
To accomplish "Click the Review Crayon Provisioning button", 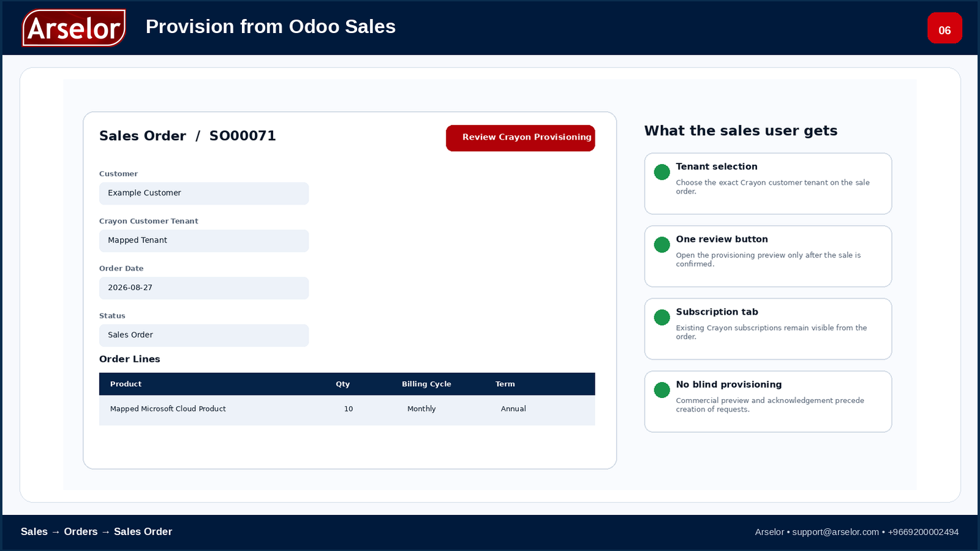I will 520,138.
